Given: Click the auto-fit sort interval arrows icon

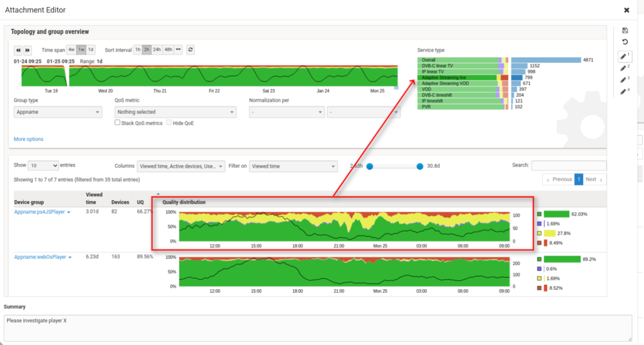Looking at the screenshot, I should pos(178,50).
